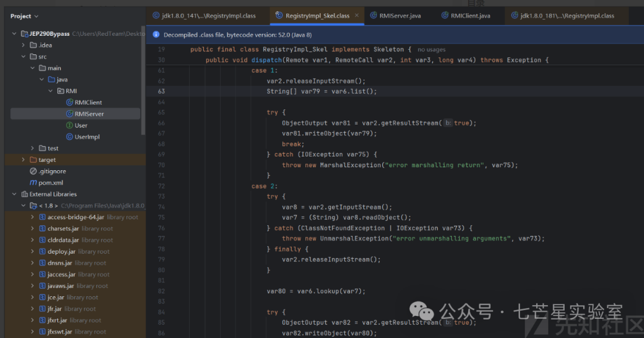Click the RMIClient class icon in project tree
This screenshot has width=644, height=338.
point(70,103)
